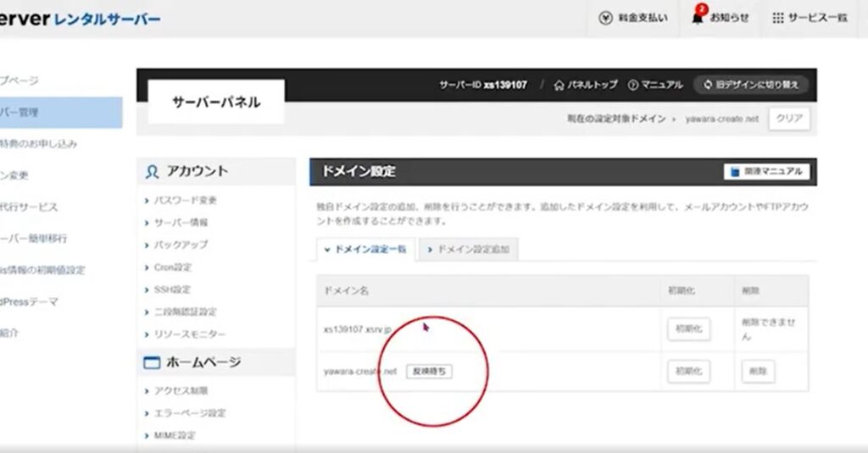This screenshot has width=868, height=453.
Task: Click the クリア button next to yawara-create.net
Action: point(789,119)
